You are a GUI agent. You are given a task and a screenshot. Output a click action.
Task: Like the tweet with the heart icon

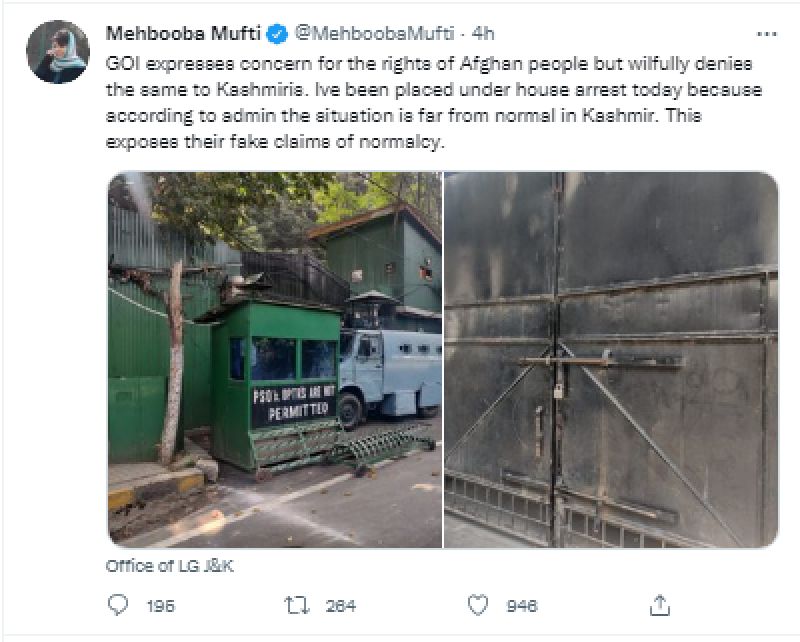[x=478, y=605]
